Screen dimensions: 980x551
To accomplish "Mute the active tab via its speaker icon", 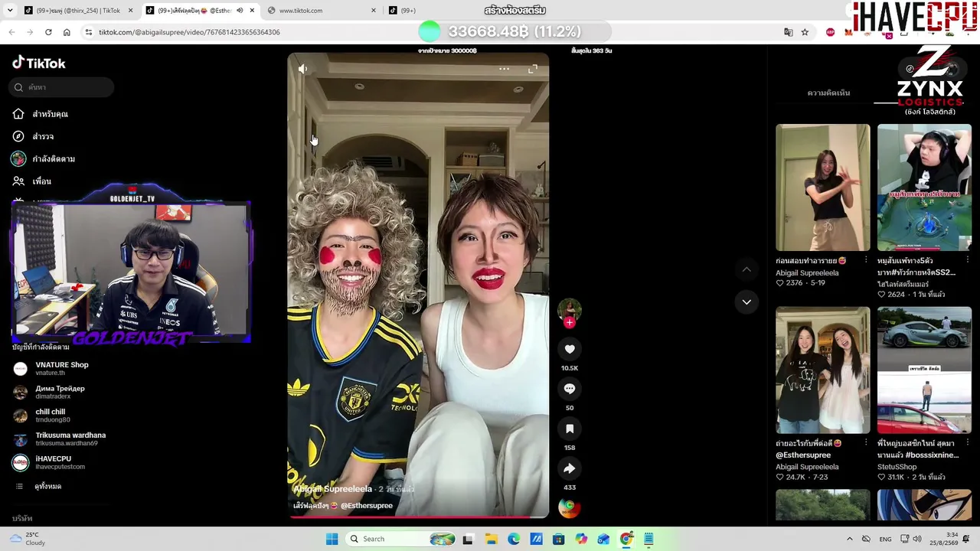I will point(240,11).
